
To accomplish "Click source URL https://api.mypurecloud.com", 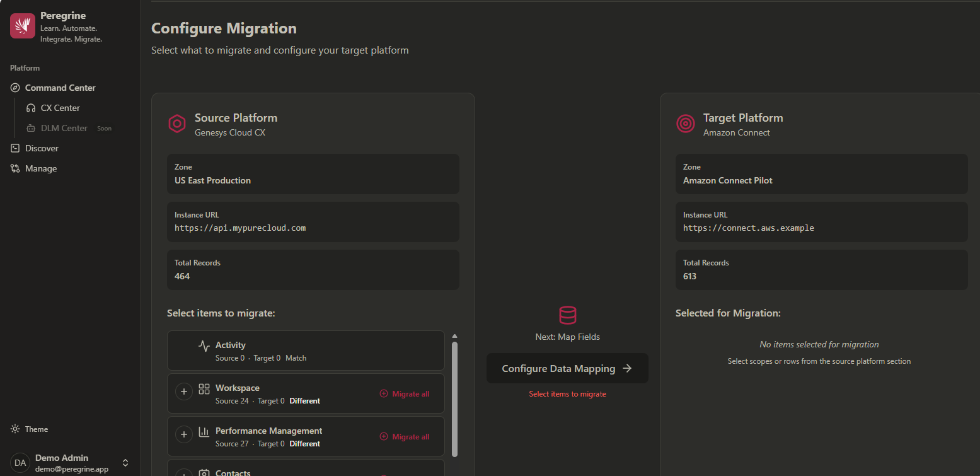I will click(240, 228).
